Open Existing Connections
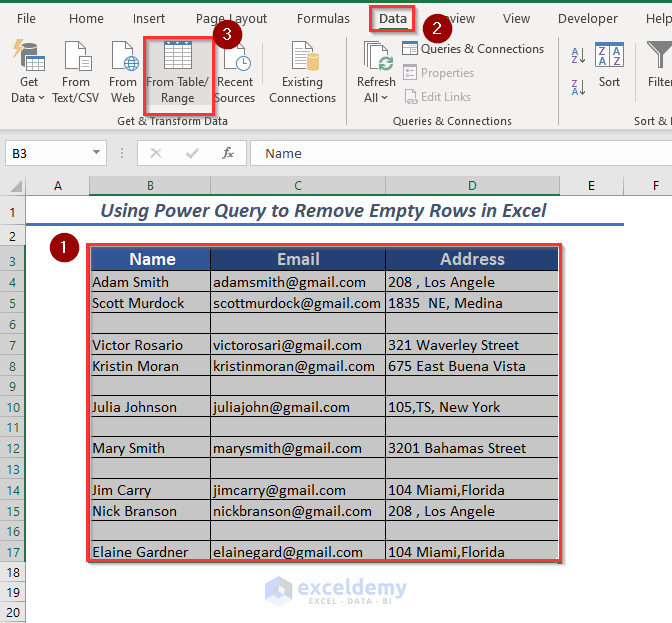The height and width of the screenshot is (623, 672). tap(303, 72)
